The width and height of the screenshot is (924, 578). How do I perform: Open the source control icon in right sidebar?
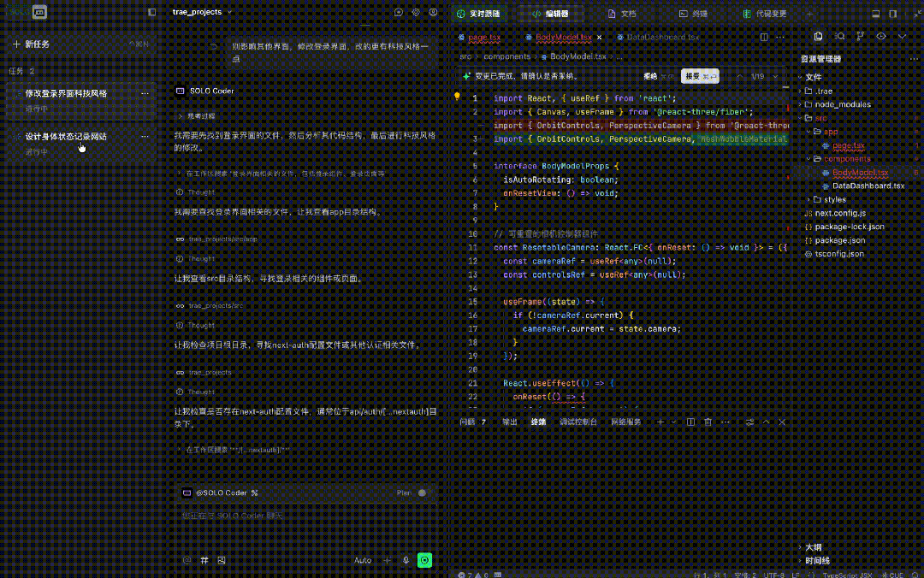click(860, 37)
